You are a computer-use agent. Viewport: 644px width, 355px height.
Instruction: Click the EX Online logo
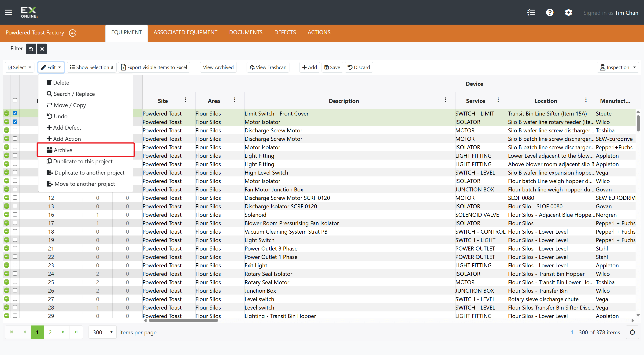tap(29, 12)
